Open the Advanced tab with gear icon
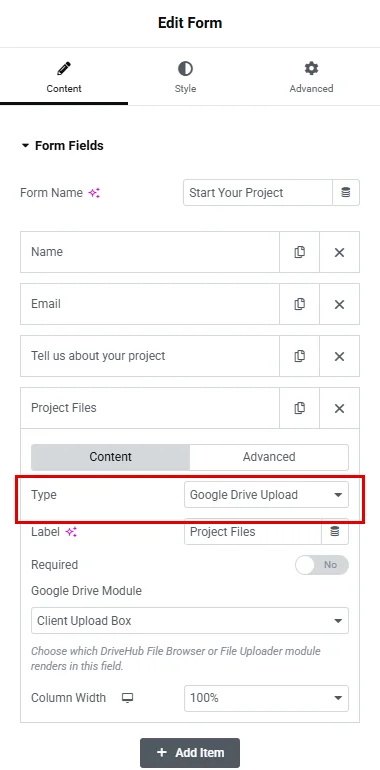The image size is (380, 770). pos(311,77)
